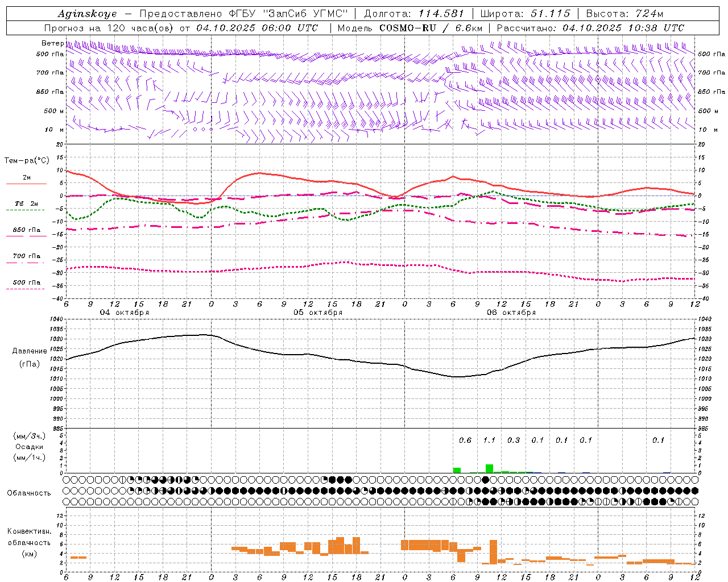Click the green precipitation bar under "0.6"
The height and width of the screenshot is (582, 728).
(457, 470)
